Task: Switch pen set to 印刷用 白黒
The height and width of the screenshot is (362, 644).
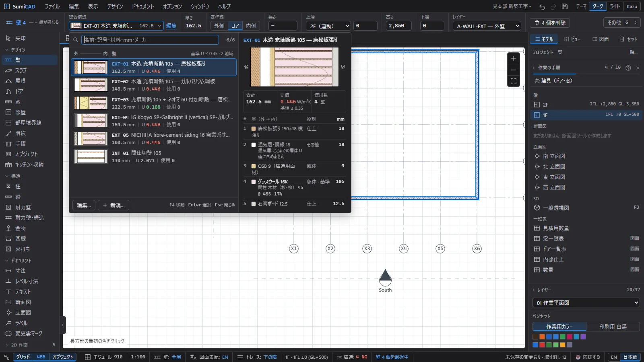Action: point(613,327)
